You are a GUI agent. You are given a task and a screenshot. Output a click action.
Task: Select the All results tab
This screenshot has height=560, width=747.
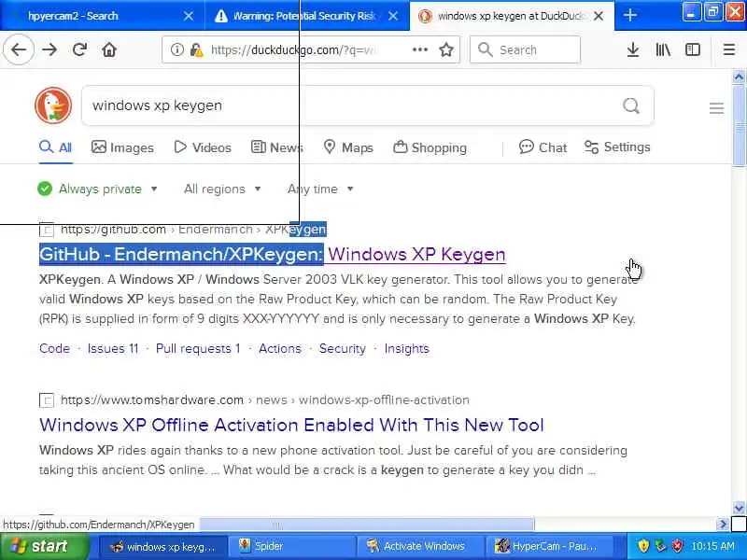click(56, 147)
